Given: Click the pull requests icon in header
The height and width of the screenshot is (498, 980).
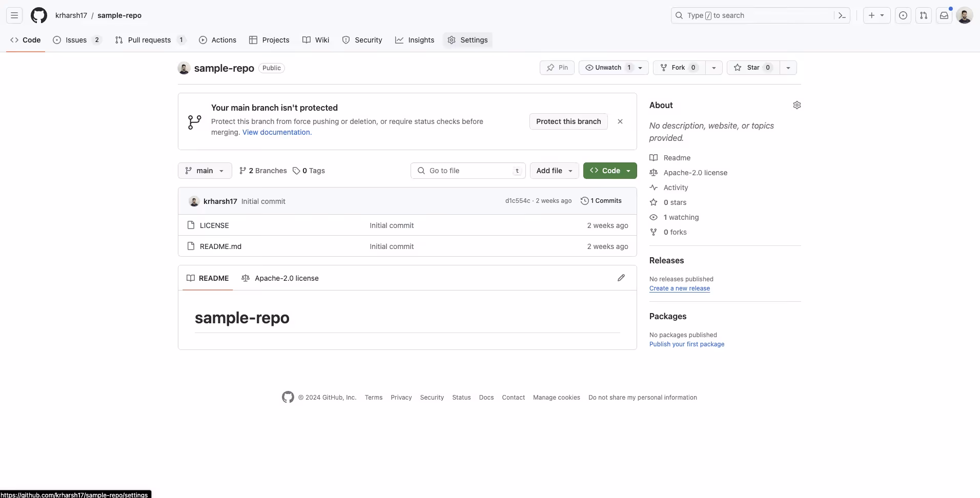Looking at the screenshot, I should tap(924, 15).
